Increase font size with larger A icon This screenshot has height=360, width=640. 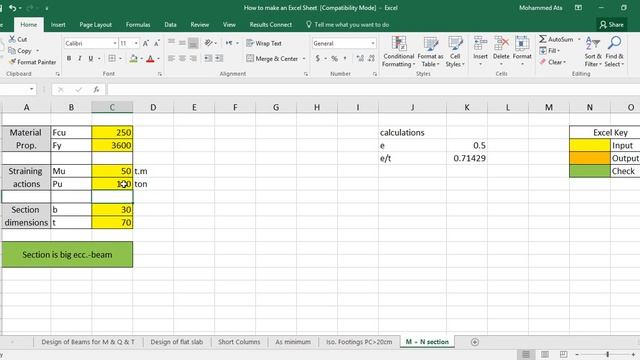point(146,43)
